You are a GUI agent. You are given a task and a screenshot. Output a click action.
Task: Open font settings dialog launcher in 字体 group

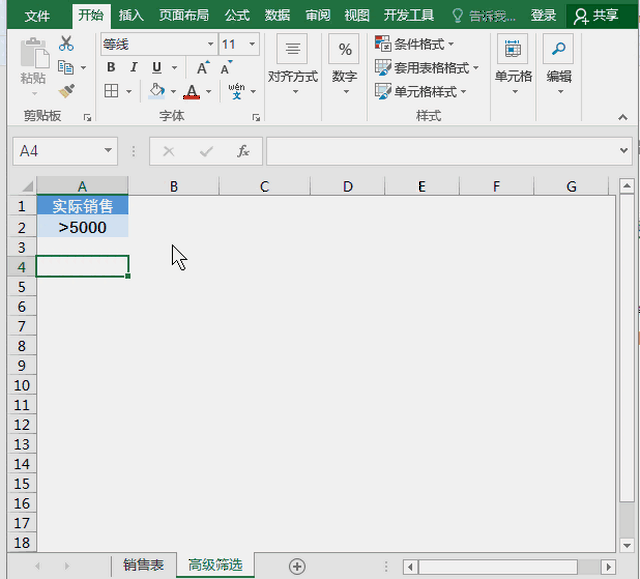tap(256, 118)
